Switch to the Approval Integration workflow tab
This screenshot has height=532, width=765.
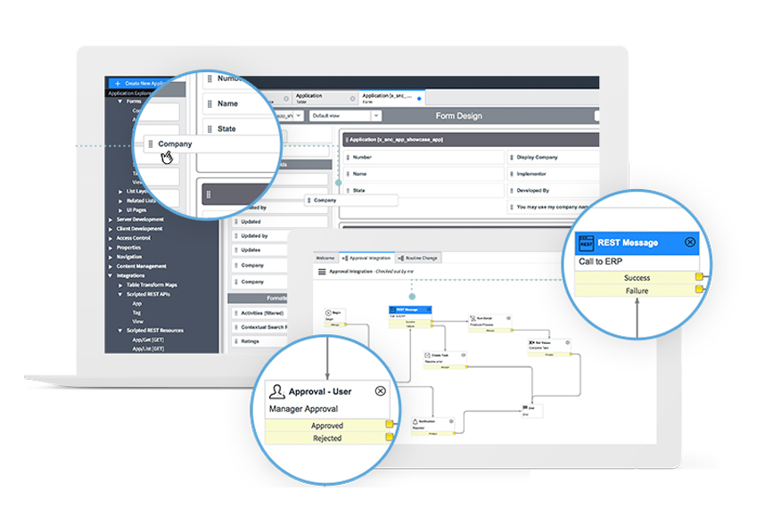[x=366, y=258]
